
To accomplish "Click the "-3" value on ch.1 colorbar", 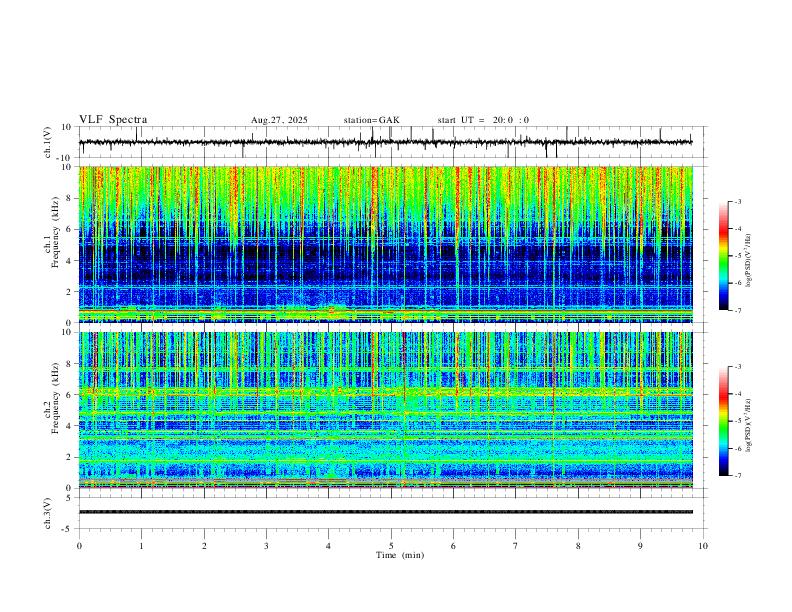I will click(738, 201).
